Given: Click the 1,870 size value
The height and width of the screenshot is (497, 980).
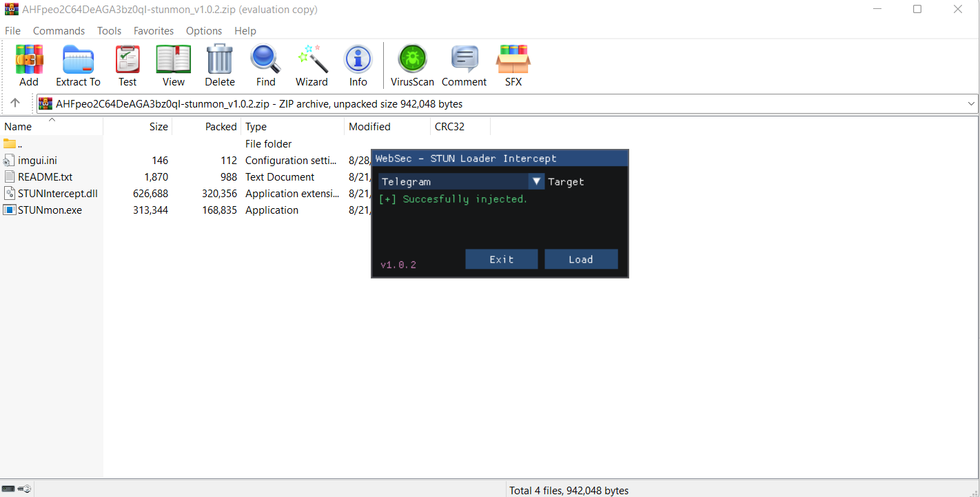Looking at the screenshot, I should 156,177.
